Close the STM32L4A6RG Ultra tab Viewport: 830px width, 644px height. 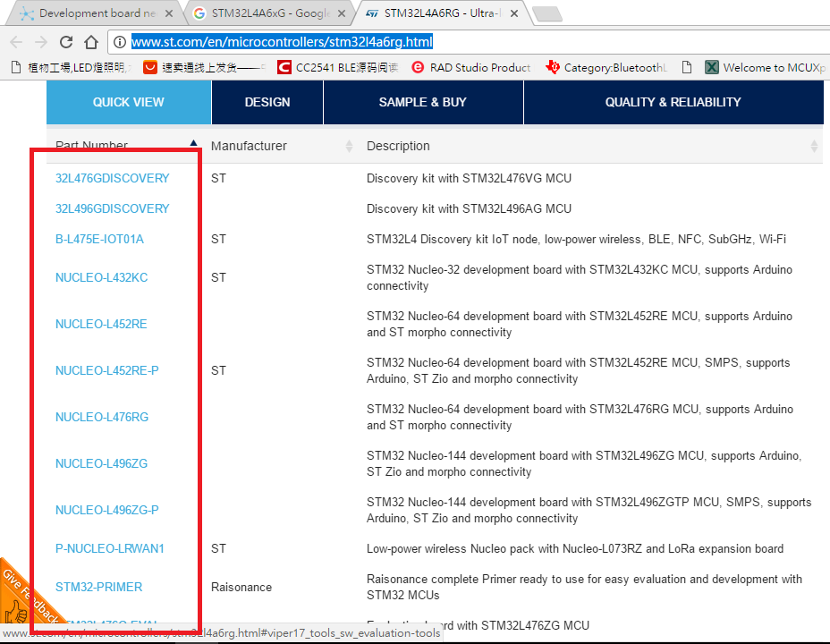pyautogui.click(x=514, y=13)
